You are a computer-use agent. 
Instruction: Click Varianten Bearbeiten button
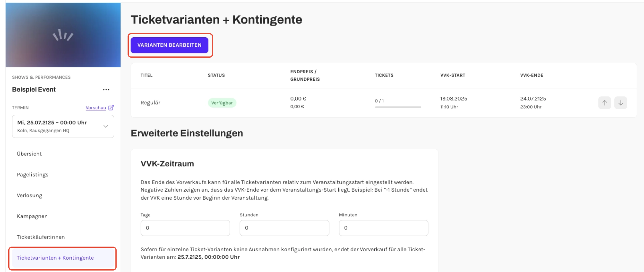click(x=170, y=45)
